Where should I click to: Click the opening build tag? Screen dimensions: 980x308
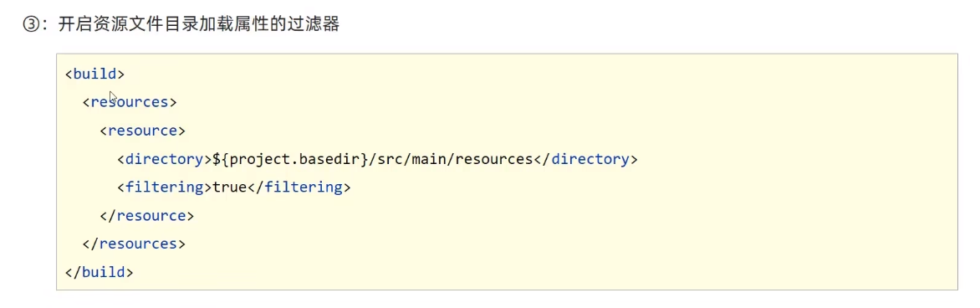tap(95, 74)
